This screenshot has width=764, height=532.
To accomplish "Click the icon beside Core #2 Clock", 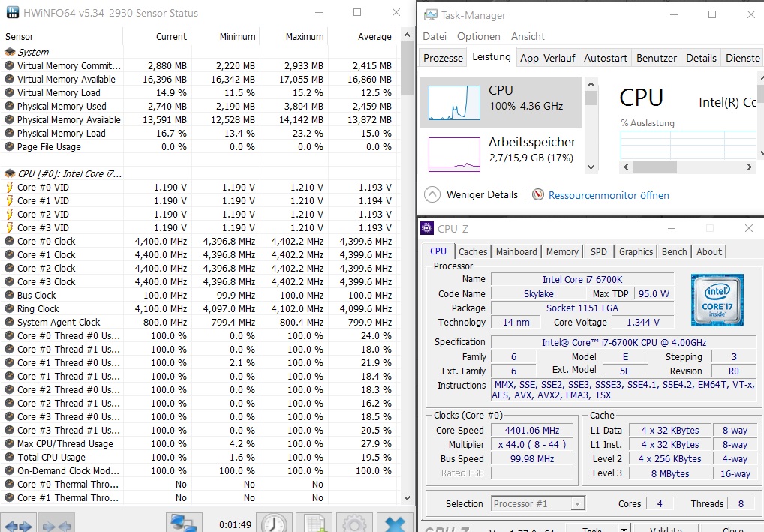I will [x=9, y=269].
